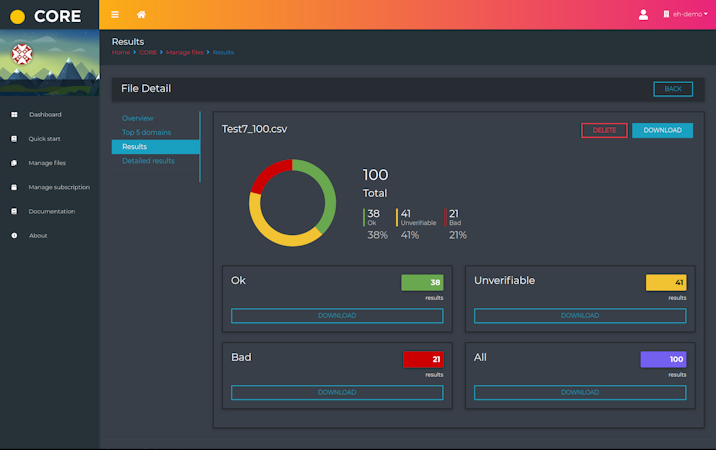The width and height of the screenshot is (716, 450).
Task: Open About menu entry
Action: [38, 236]
